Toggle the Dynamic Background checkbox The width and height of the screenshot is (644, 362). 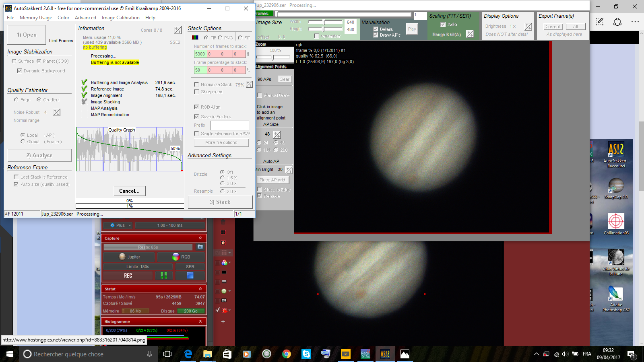tap(19, 71)
